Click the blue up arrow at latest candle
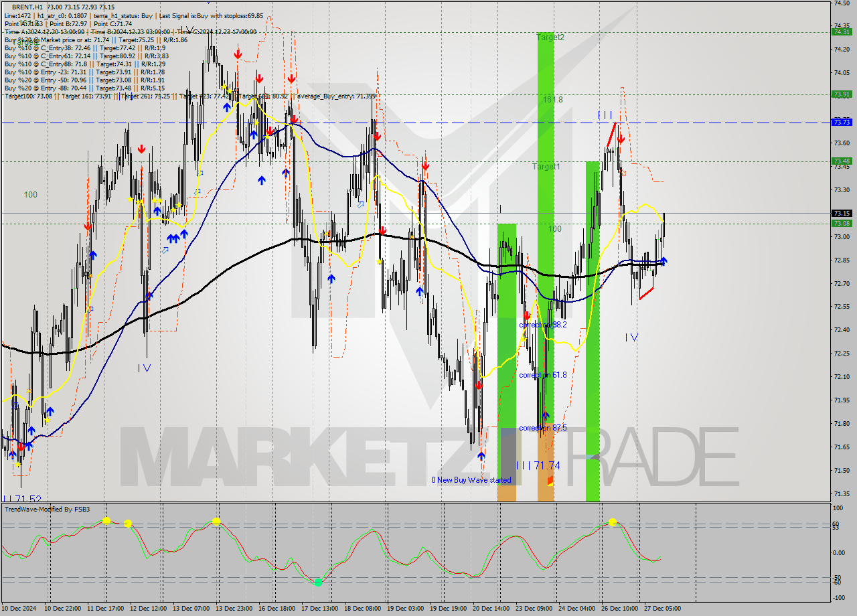The height and width of the screenshot is (616, 857). [x=664, y=260]
